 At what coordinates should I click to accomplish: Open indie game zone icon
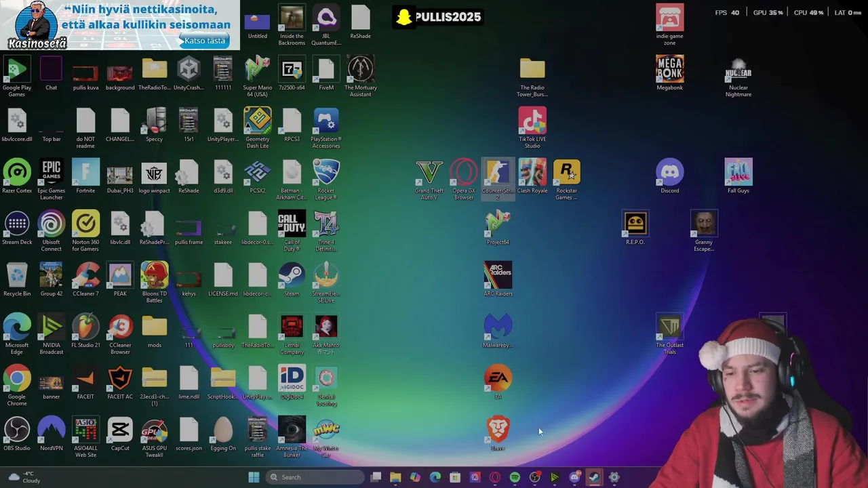click(x=670, y=24)
